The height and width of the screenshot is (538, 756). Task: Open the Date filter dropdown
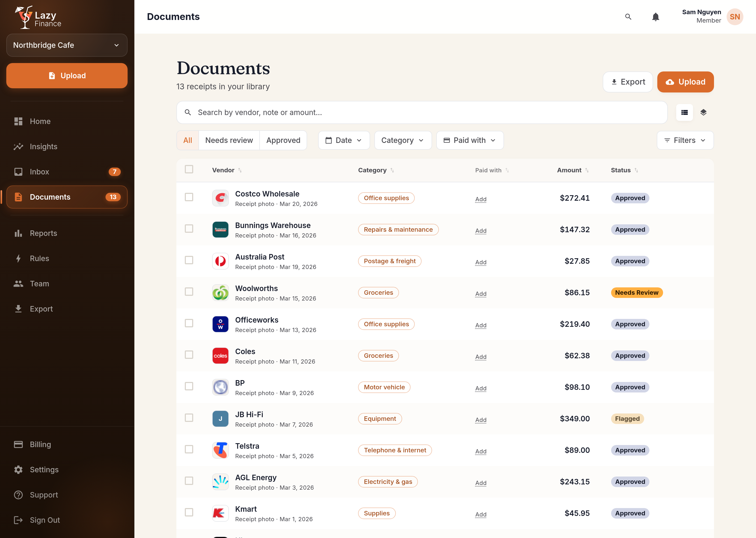click(x=344, y=141)
